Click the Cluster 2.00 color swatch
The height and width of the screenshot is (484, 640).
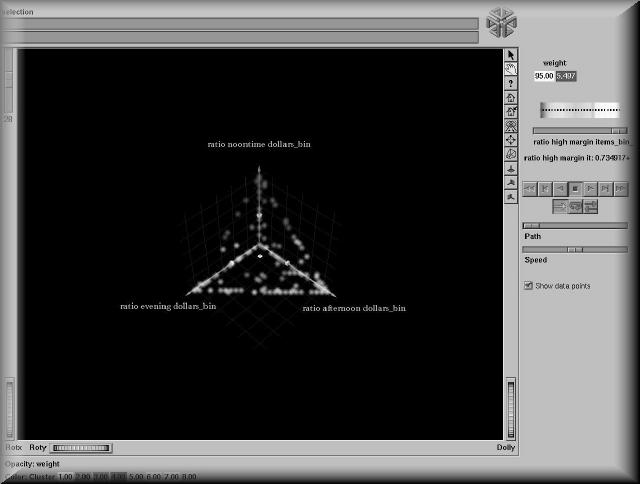[x=83, y=477]
